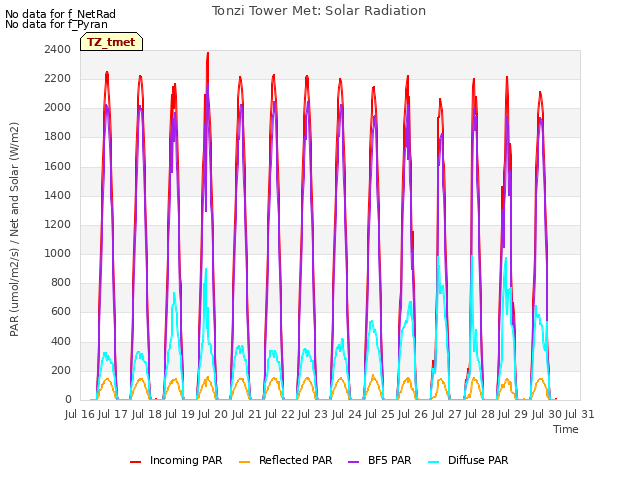The image size is (640, 480).
Task: Select the Reflected PAR legend label
Action: click(x=296, y=460)
